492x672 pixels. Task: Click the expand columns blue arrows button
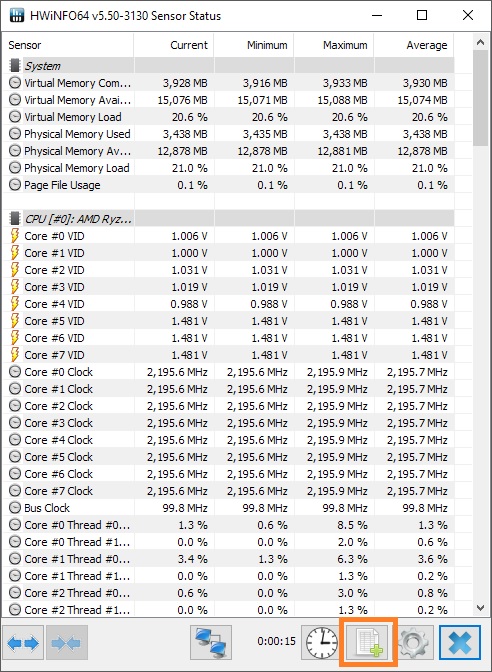23,642
